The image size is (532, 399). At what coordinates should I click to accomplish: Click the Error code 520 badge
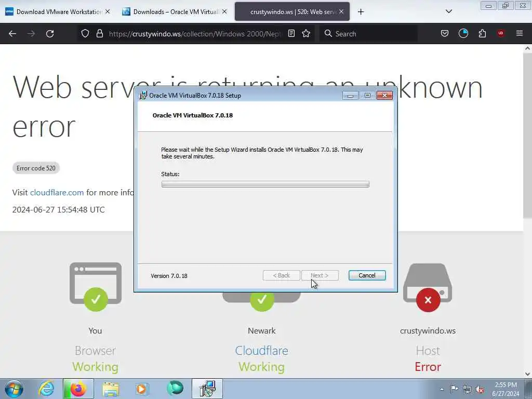tap(36, 168)
